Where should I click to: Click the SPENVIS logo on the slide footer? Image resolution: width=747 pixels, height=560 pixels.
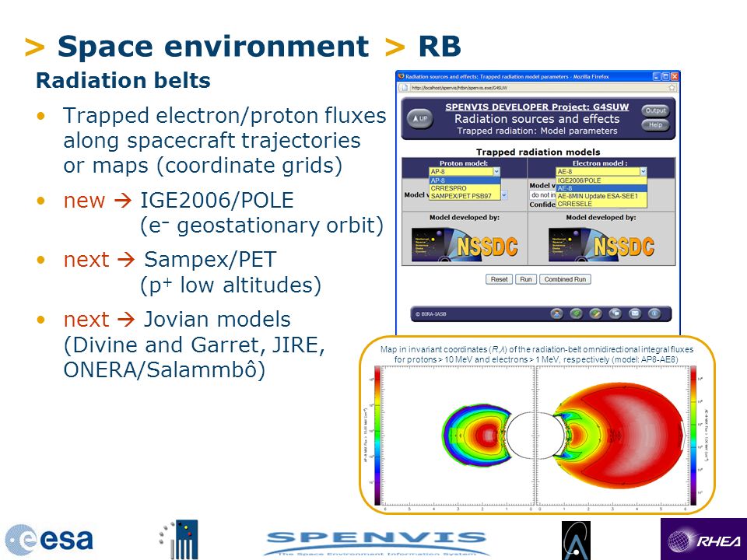376,544
